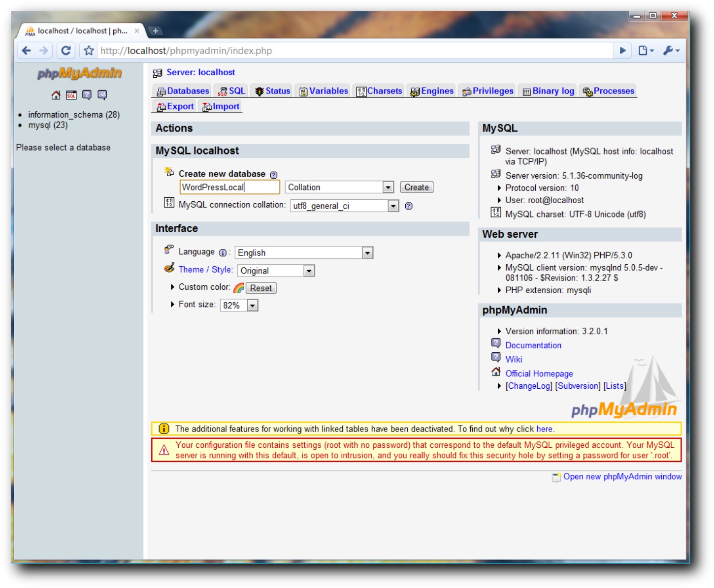Click the Language speech icon
714x588 pixels.
point(169,250)
